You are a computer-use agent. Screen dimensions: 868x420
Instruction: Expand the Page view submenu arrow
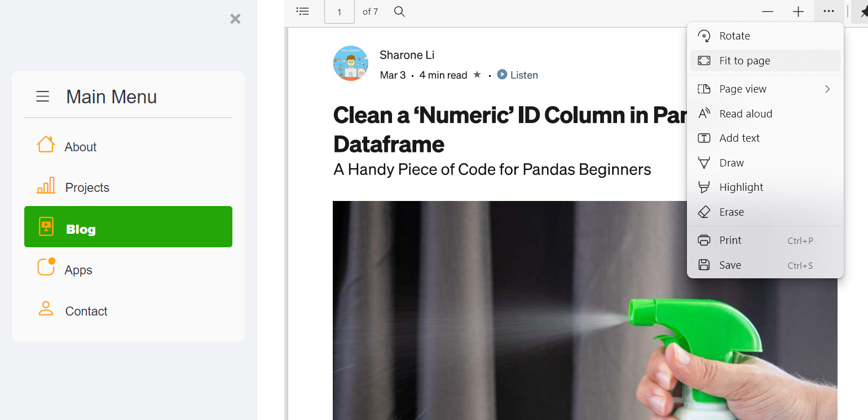827,89
